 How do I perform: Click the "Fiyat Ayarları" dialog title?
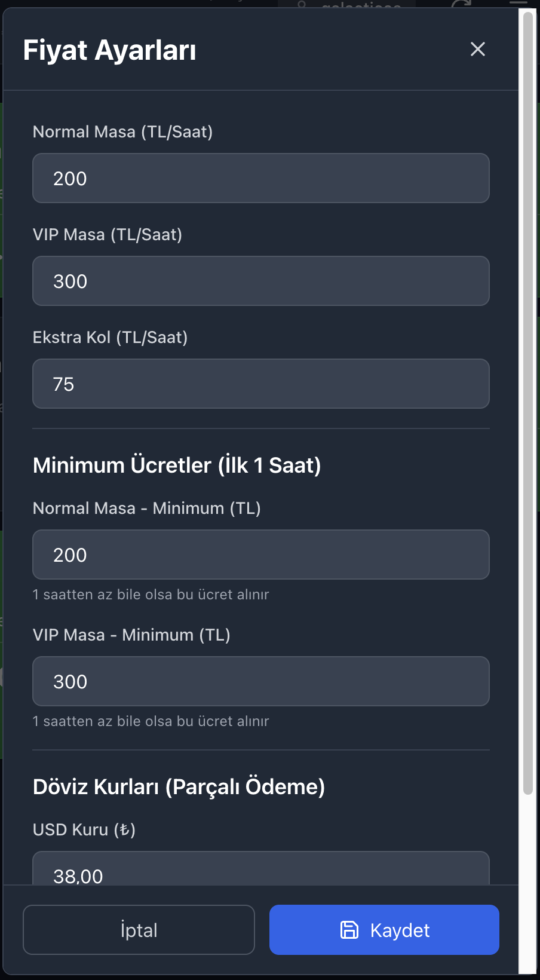click(x=109, y=50)
